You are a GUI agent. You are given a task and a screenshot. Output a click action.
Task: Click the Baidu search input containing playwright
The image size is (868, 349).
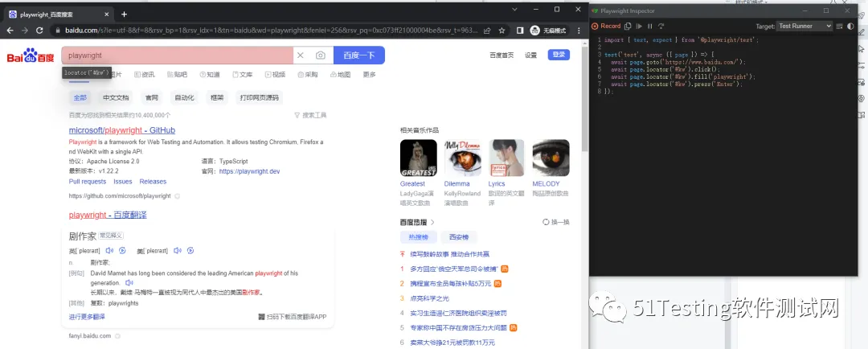[x=177, y=55]
